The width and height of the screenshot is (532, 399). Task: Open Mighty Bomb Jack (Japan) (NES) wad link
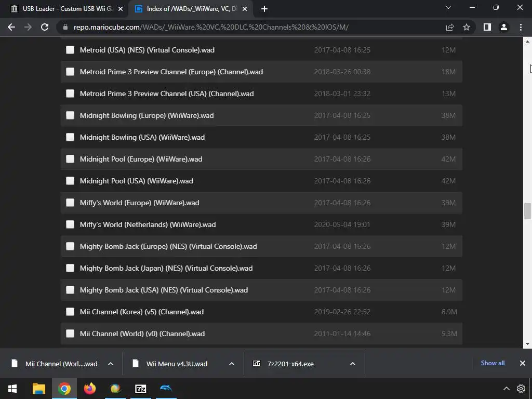coord(166,269)
